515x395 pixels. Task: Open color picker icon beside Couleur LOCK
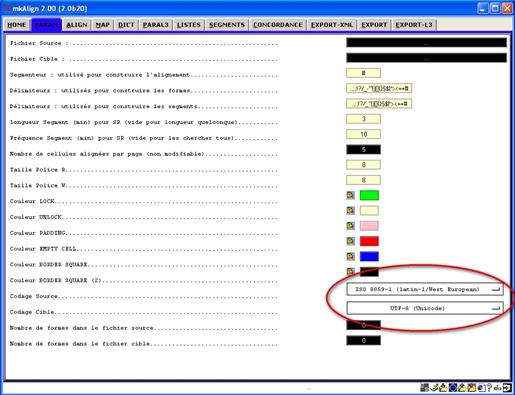350,195
